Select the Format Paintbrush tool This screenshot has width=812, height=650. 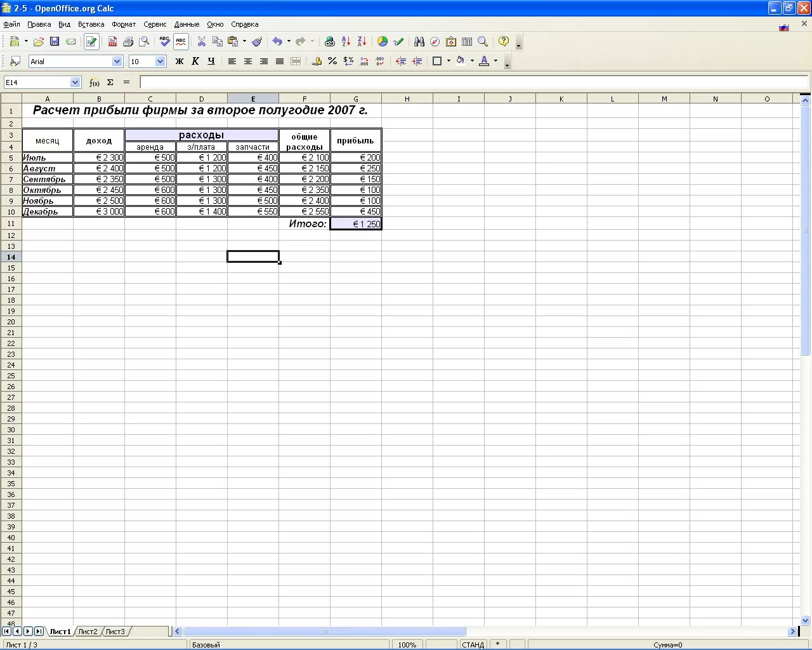(x=257, y=41)
